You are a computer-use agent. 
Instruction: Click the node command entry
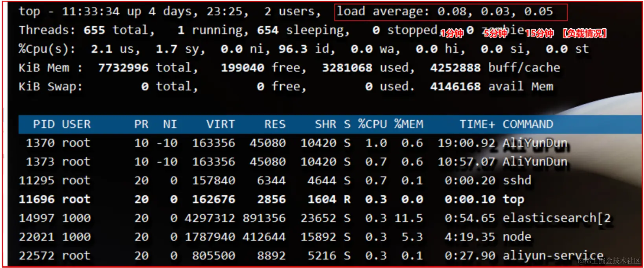pos(517,237)
